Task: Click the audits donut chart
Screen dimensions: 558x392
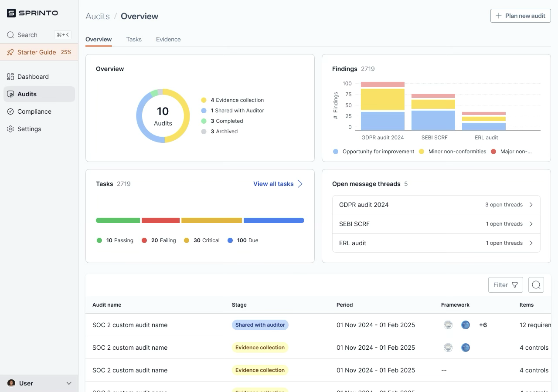Action: pos(163,116)
